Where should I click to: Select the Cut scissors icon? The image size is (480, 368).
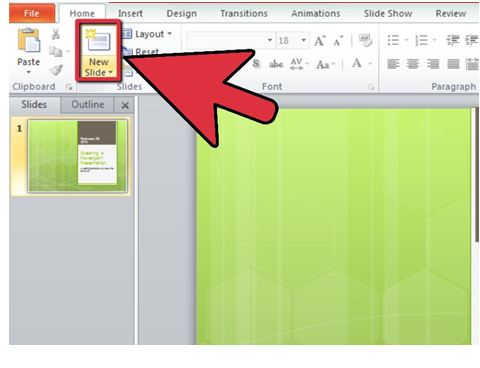tap(56, 34)
